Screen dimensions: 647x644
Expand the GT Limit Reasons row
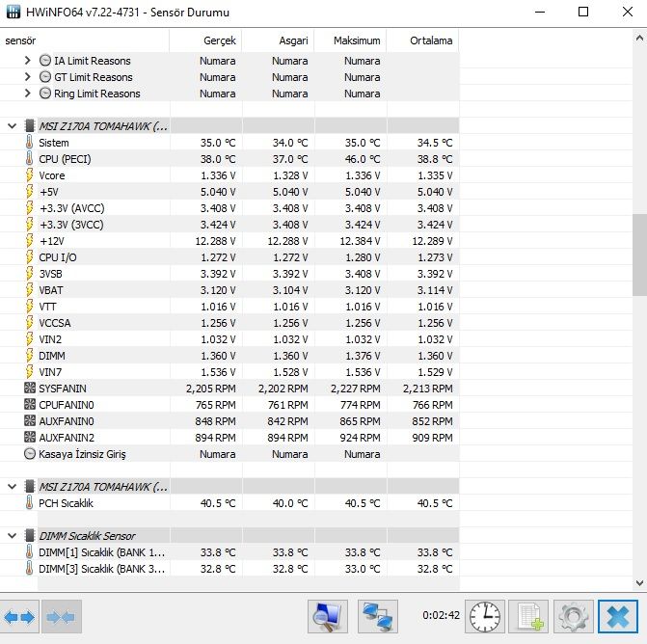point(28,77)
